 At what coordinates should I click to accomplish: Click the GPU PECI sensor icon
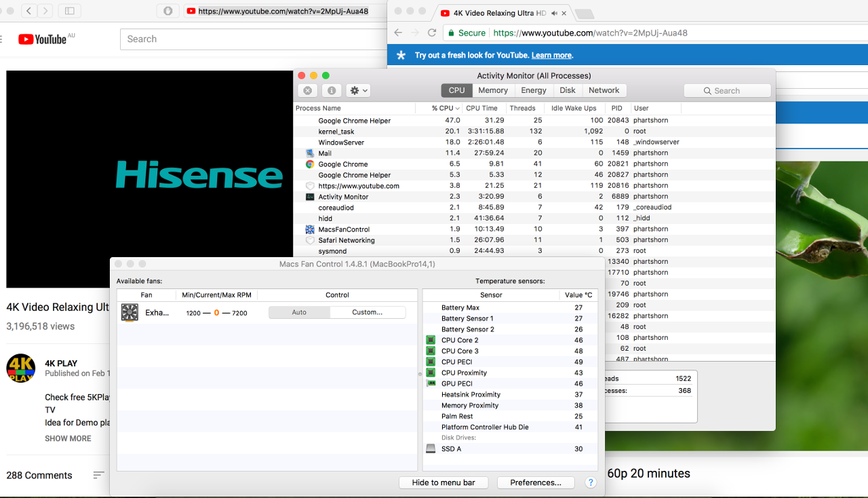(x=430, y=383)
